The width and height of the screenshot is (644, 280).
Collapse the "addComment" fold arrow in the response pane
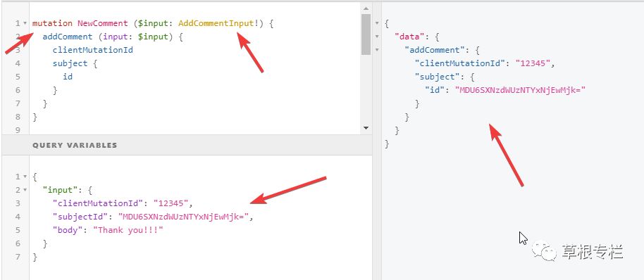pyautogui.click(x=378, y=50)
